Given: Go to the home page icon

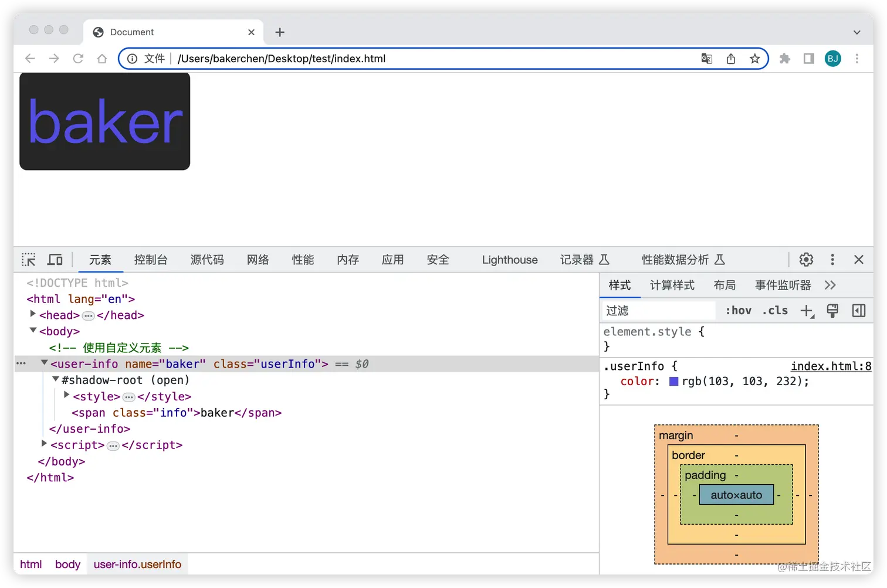Looking at the screenshot, I should click(x=102, y=59).
